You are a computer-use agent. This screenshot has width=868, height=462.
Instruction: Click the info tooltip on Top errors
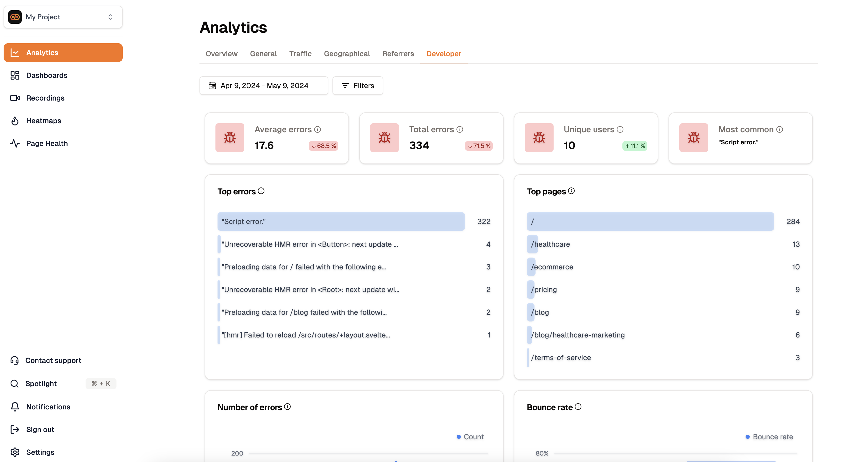click(261, 191)
